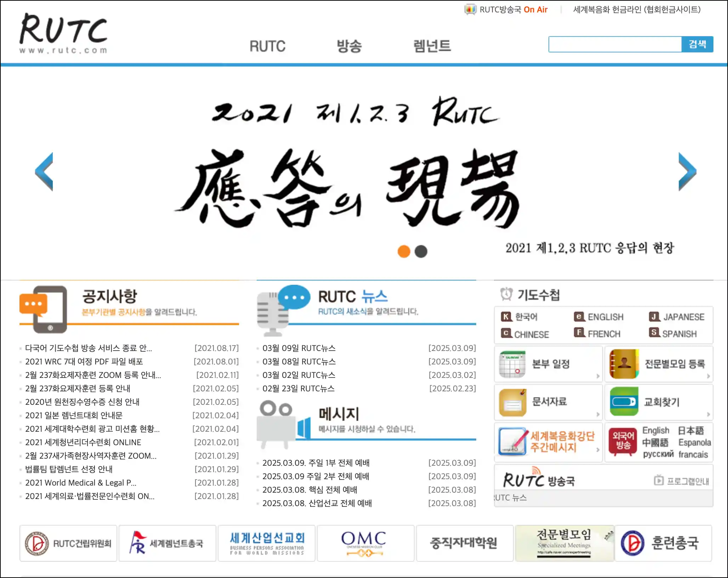Click the RUTC logo at top left
This screenshot has width=728, height=578.
(63, 33)
